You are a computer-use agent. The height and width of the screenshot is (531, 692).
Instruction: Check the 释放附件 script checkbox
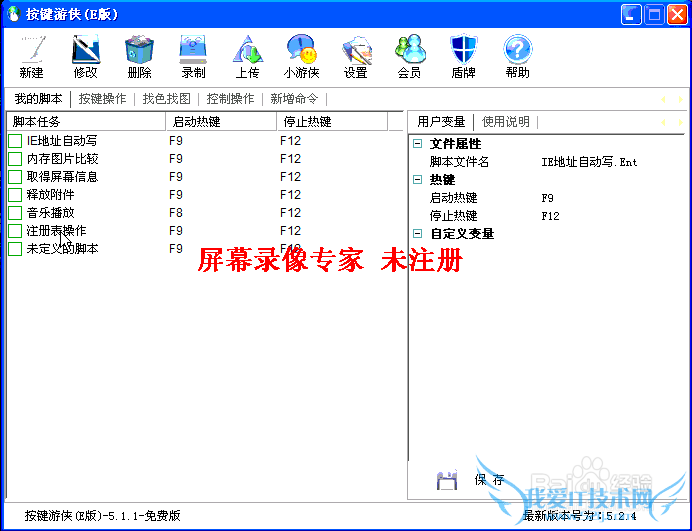pos(15,195)
